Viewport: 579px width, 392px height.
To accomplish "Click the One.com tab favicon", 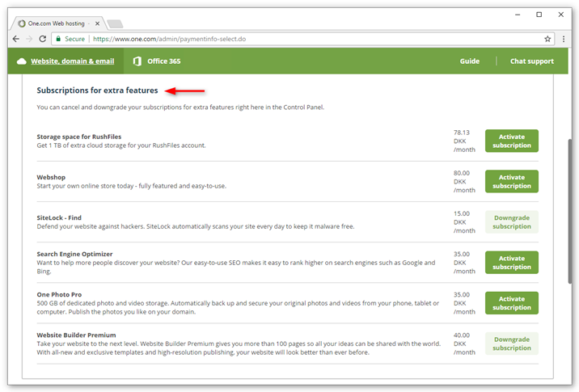I will (22, 23).
